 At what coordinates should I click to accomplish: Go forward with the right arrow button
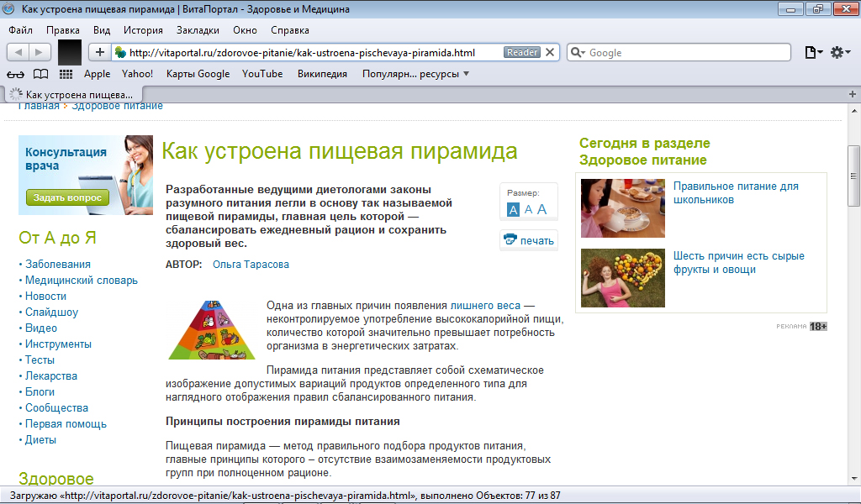coord(40,52)
